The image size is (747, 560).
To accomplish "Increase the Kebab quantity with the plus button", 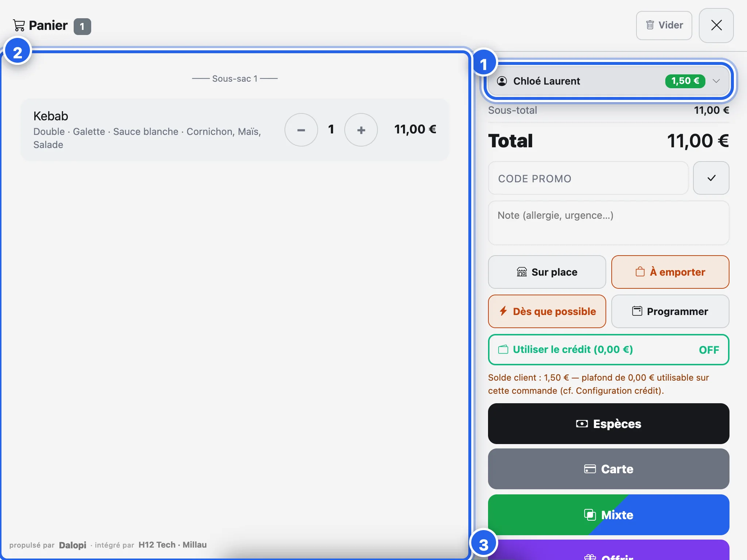I will pyautogui.click(x=361, y=130).
